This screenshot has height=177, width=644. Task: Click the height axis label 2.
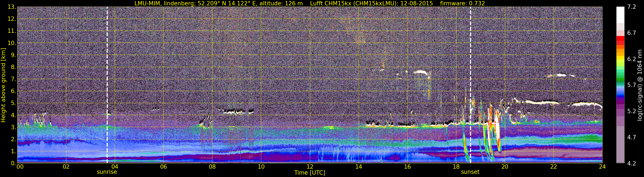click(x=13, y=139)
